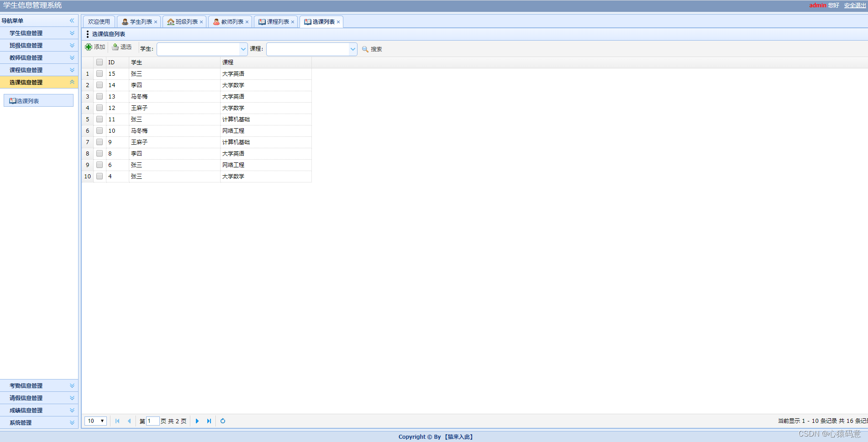Check the row for ID 15 张三
868x442 pixels.
100,73
